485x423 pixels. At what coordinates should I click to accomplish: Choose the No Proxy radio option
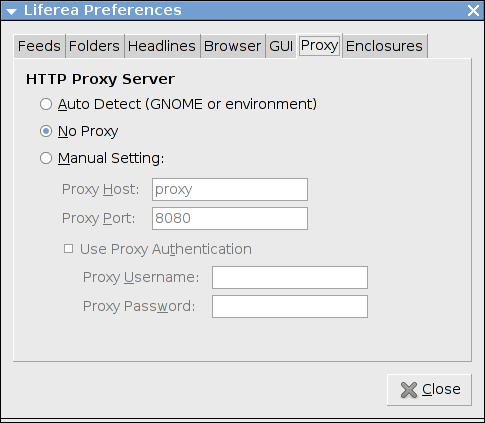[x=46, y=131]
